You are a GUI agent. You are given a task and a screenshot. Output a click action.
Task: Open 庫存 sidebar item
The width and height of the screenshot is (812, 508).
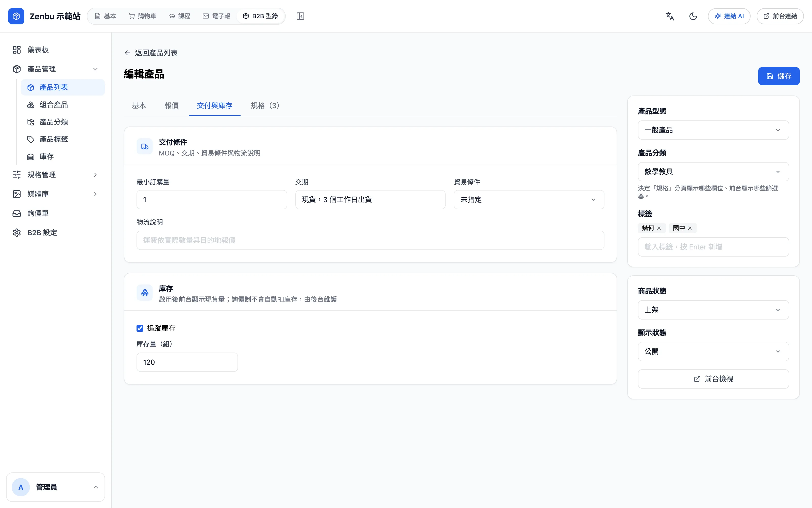pyautogui.click(x=63, y=156)
